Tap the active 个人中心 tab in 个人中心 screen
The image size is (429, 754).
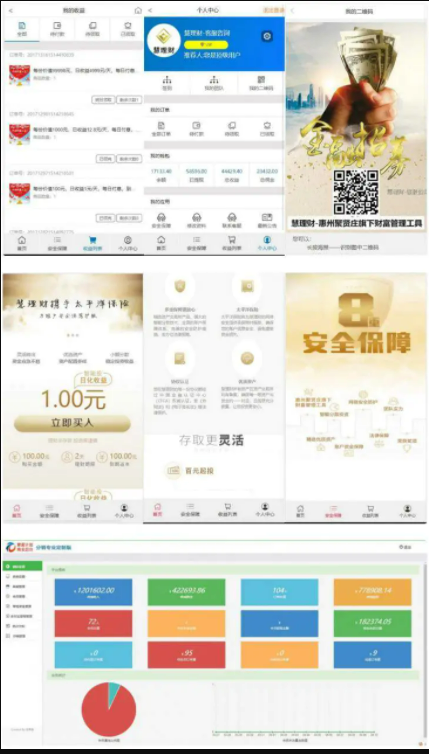pos(267,244)
